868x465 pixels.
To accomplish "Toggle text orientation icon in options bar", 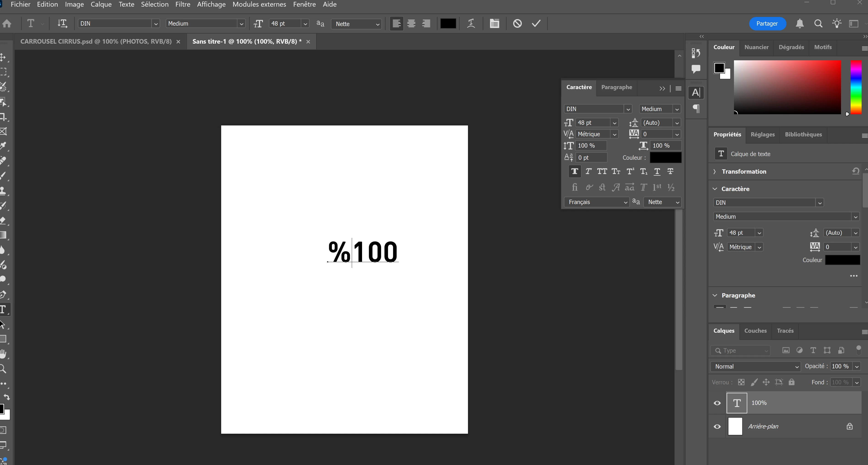I will tap(62, 23).
